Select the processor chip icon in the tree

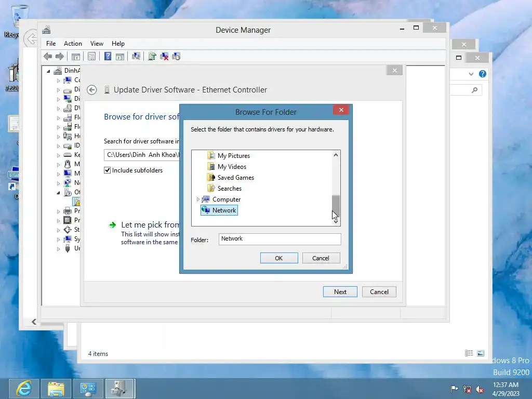68,220
